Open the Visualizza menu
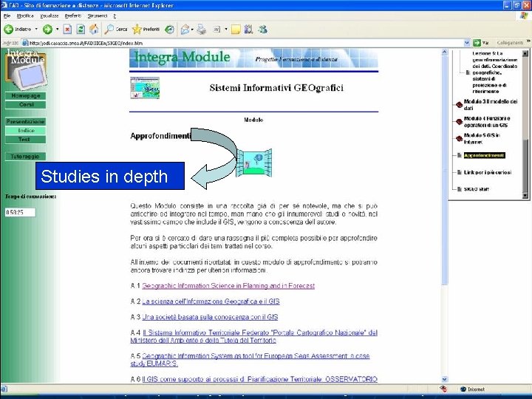The image size is (532, 399). (x=50, y=16)
